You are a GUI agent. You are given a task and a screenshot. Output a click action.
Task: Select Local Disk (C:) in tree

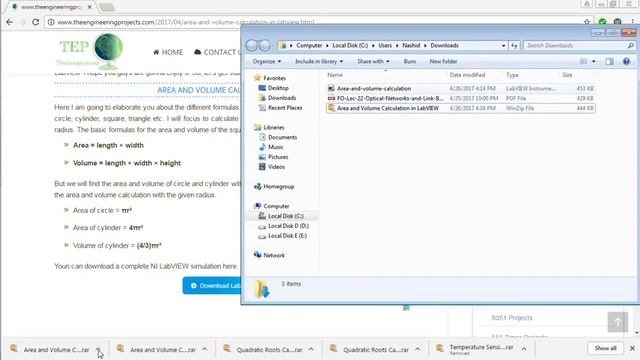pos(286,216)
